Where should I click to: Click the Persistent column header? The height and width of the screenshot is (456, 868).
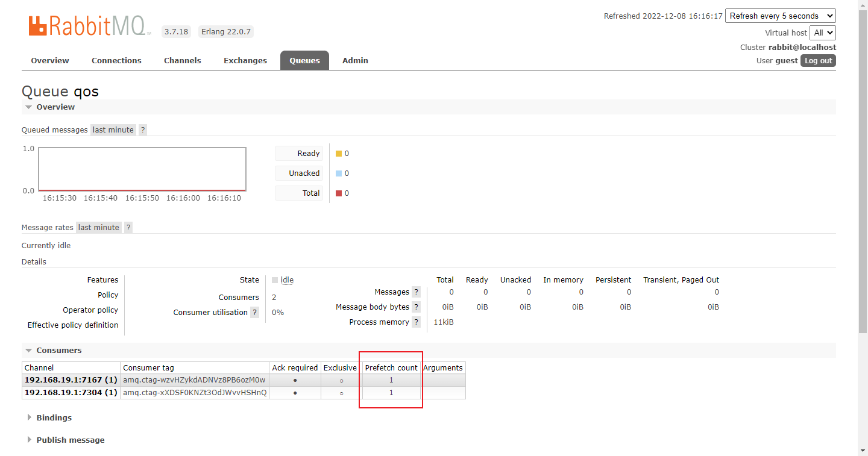613,280
